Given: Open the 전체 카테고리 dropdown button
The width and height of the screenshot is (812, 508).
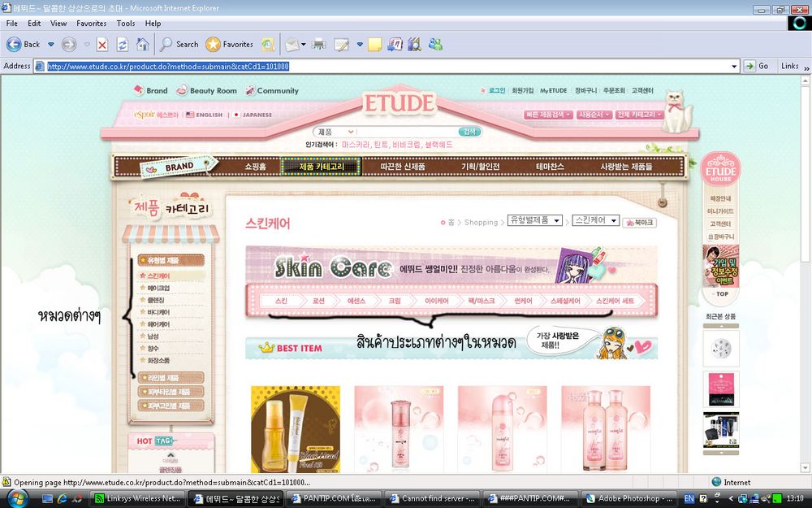Looking at the screenshot, I should [639, 115].
